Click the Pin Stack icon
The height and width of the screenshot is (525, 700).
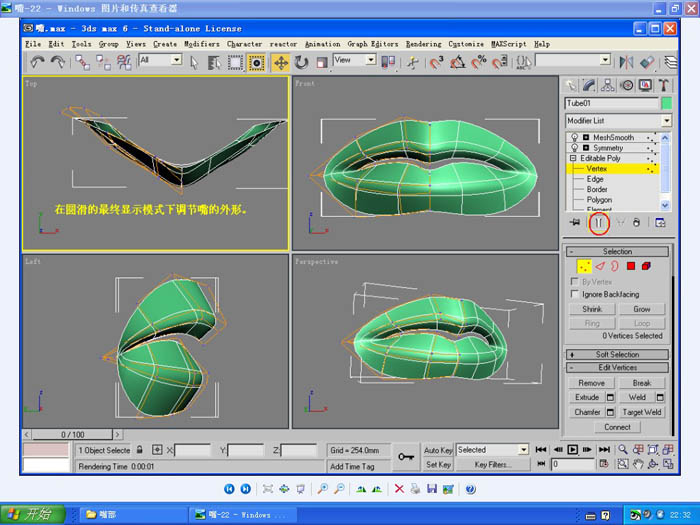point(575,223)
